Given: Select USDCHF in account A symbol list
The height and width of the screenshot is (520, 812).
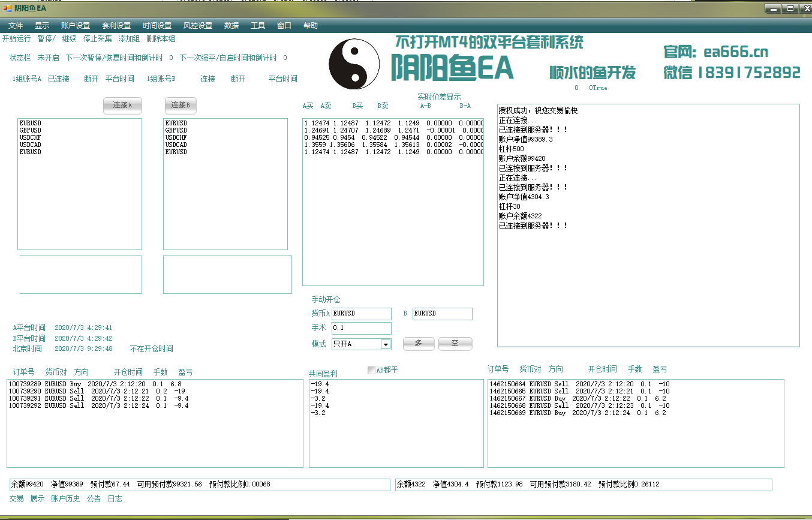Looking at the screenshot, I should pos(80,137).
